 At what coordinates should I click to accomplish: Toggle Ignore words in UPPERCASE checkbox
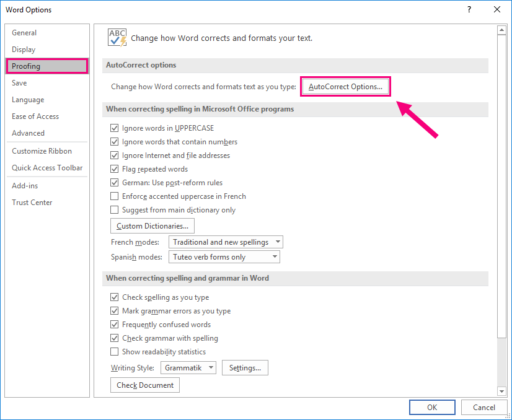click(x=114, y=128)
